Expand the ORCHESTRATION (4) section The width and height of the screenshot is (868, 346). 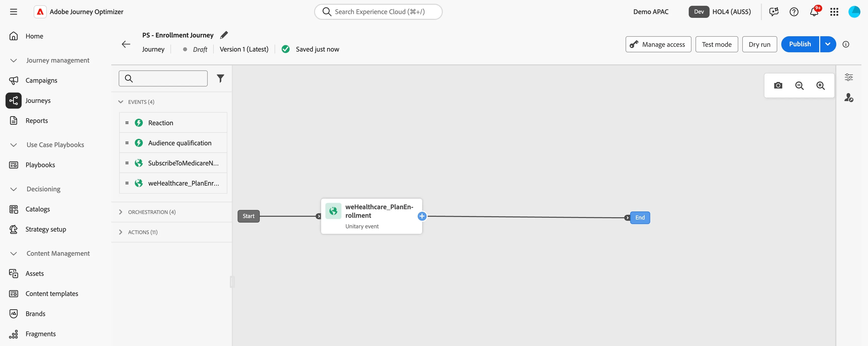click(x=121, y=212)
